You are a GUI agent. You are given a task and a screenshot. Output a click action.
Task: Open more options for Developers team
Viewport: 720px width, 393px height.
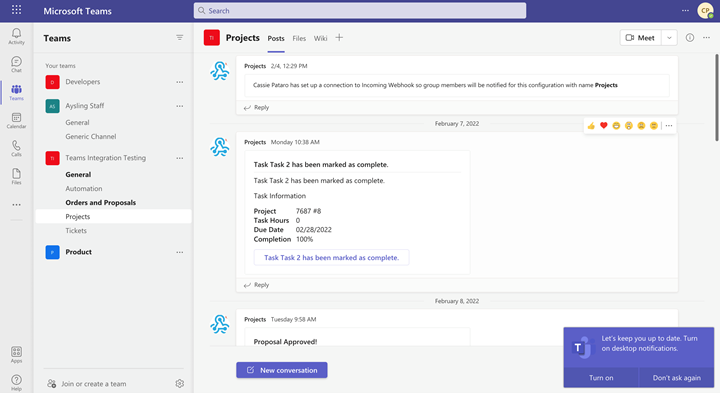coord(180,82)
